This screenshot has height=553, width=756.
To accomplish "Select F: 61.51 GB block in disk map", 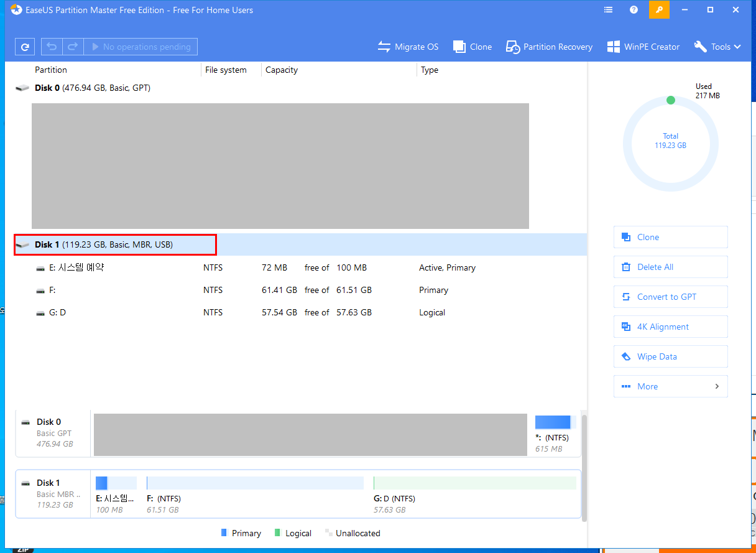I will (255, 495).
